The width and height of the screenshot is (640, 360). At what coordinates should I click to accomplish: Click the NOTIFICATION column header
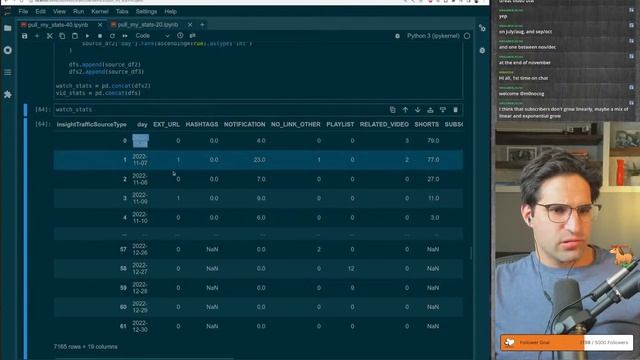coord(244,124)
